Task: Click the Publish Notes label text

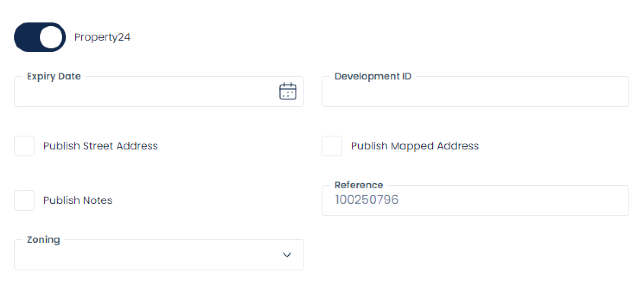Action: click(x=78, y=200)
